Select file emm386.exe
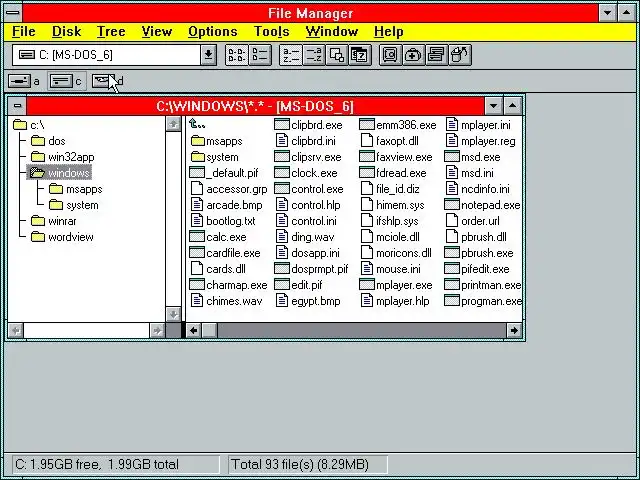The width and height of the screenshot is (640, 480). pyautogui.click(x=398, y=125)
